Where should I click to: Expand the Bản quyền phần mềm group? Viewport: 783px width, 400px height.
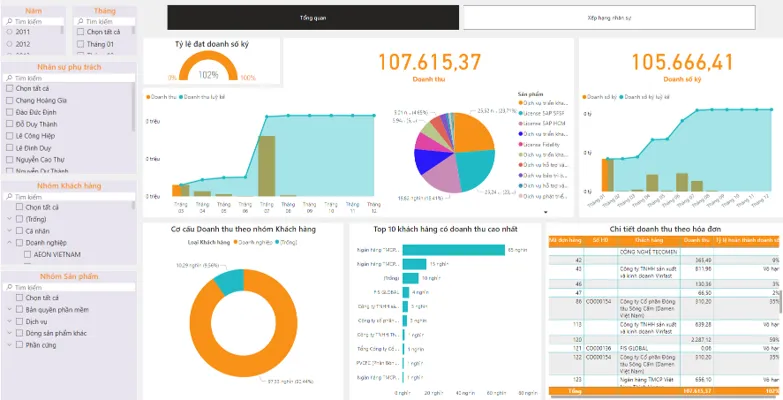(9, 310)
